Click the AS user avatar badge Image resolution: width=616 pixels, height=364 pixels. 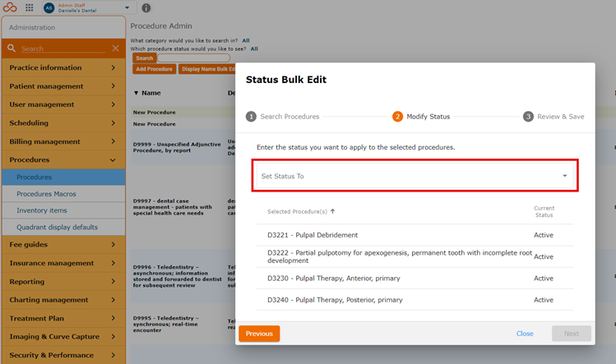click(49, 8)
